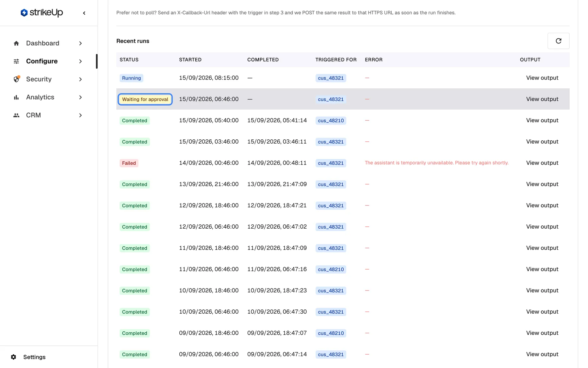View output for run started 11/09/2026, 06:46:00
Screen dimensions: 588x368
[x=542, y=269]
